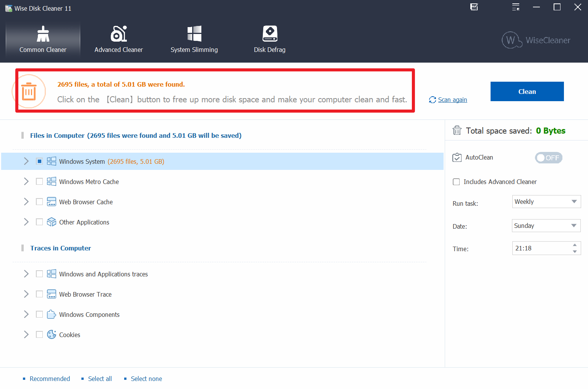Check Windows and Applications traces checkbox
Screen dimensions: 588x389
click(39, 274)
